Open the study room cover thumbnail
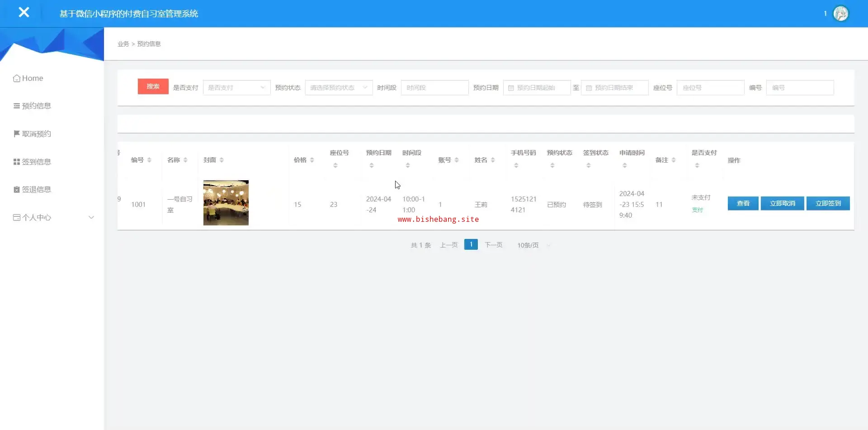Image resolution: width=868 pixels, height=430 pixels. 226,203
